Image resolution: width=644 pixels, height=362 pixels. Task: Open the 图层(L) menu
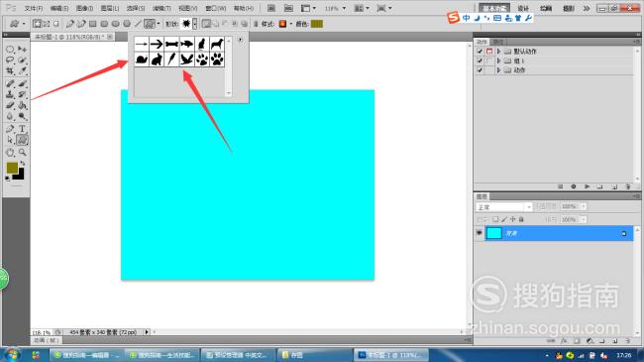(x=110, y=8)
